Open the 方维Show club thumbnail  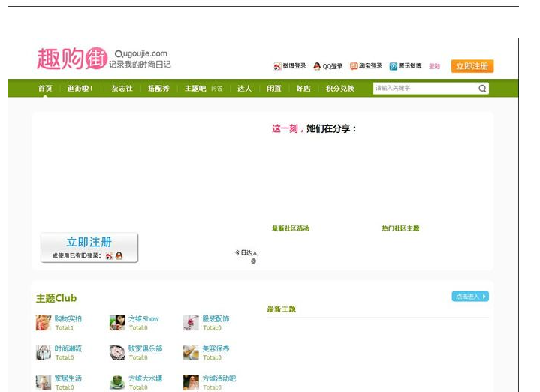pyautogui.click(x=117, y=323)
